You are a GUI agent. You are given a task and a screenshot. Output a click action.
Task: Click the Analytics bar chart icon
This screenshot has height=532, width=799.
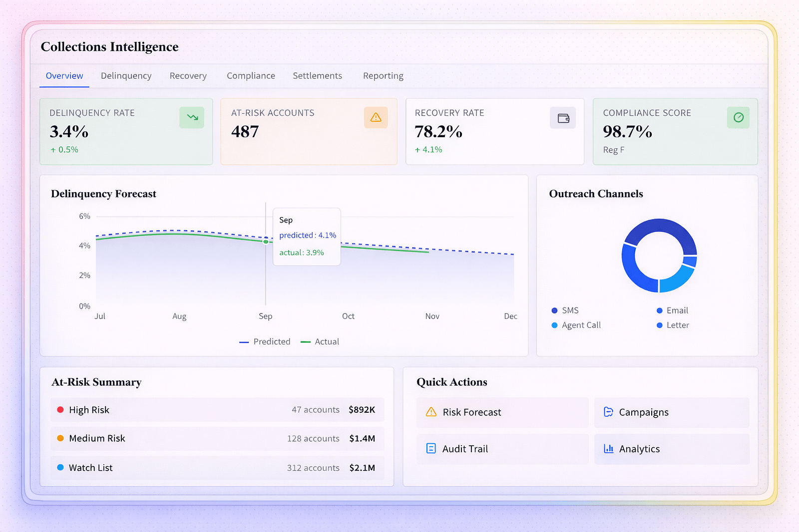click(608, 449)
